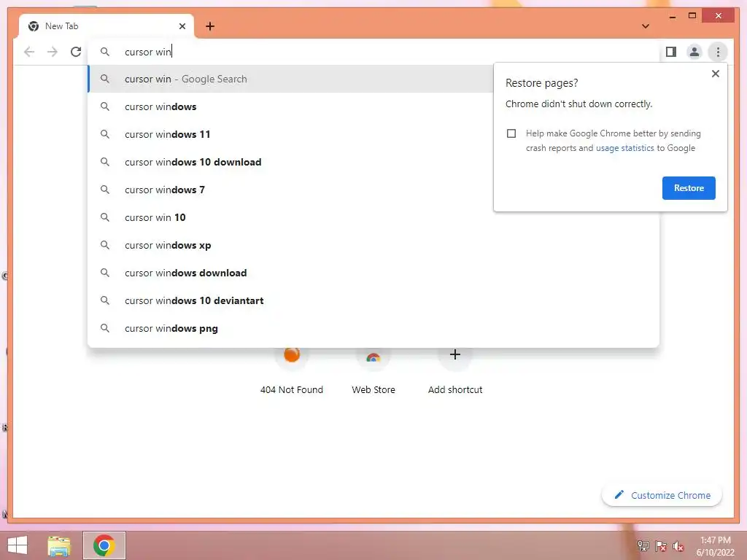Image resolution: width=747 pixels, height=560 pixels.
Task: Click the blue Restore button
Action: (689, 188)
